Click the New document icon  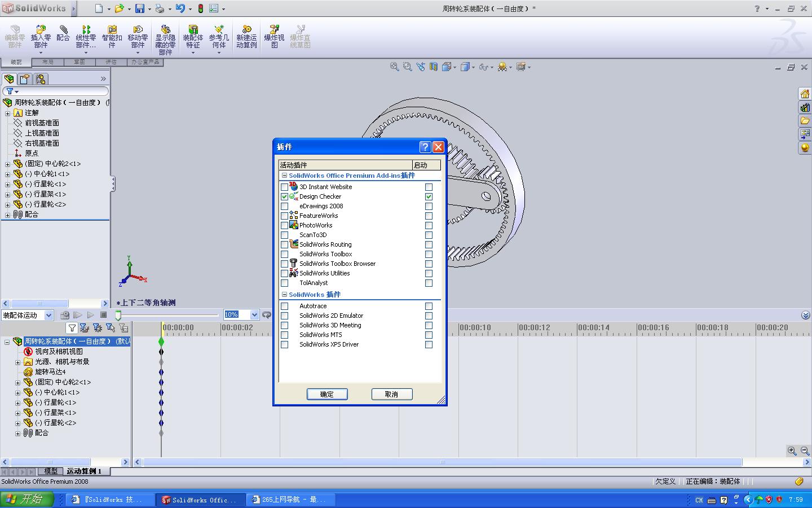[99, 8]
